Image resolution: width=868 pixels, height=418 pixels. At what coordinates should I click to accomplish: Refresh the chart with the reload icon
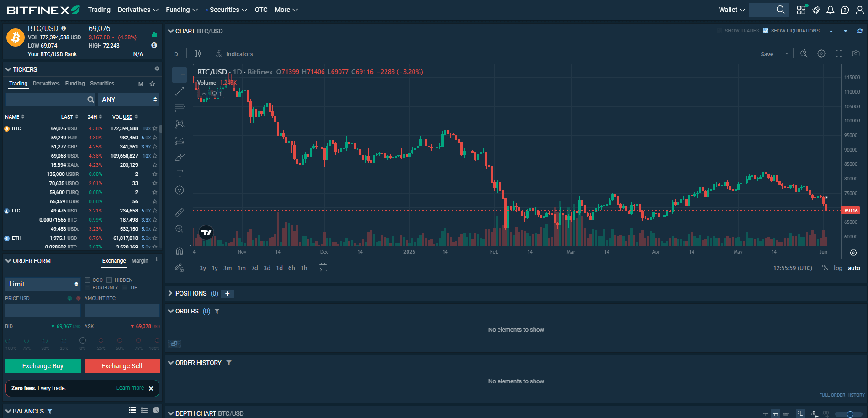pyautogui.click(x=860, y=31)
